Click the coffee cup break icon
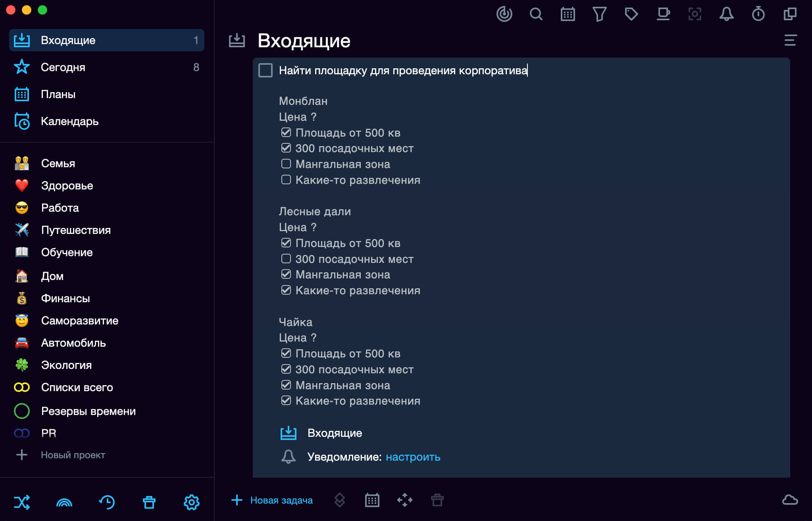The width and height of the screenshot is (812, 521). pos(663,14)
